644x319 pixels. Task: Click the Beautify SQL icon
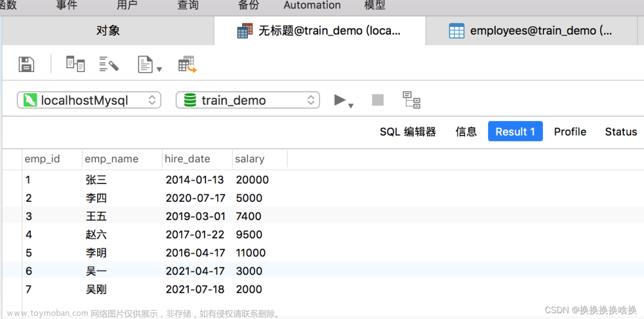pos(109,64)
